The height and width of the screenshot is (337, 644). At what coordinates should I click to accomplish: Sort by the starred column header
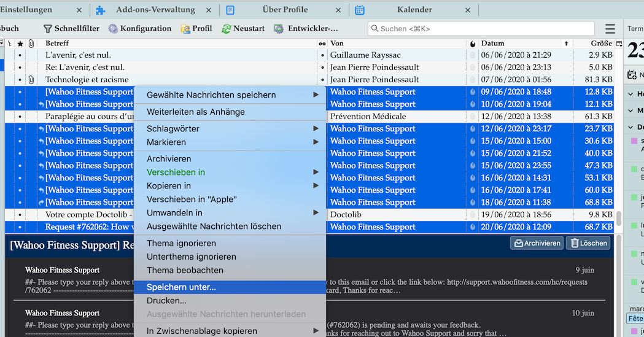(x=20, y=44)
